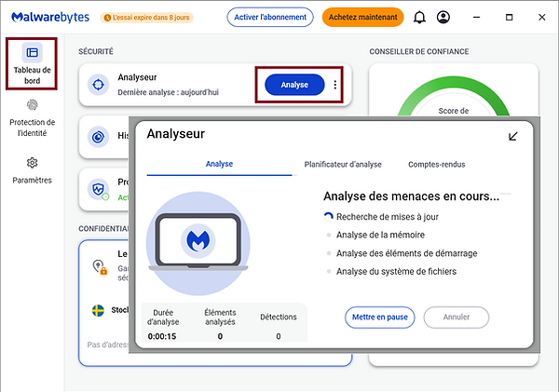Open the Analyseur three-dot menu
The width and height of the screenshot is (559, 392).
[334, 85]
